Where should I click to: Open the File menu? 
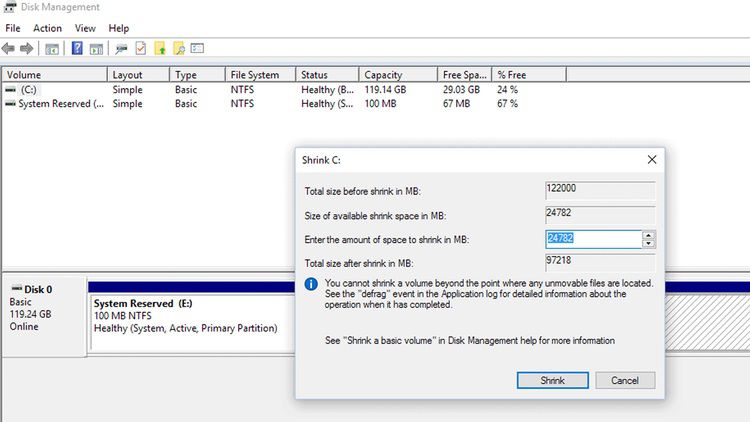[x=13, y=28]
